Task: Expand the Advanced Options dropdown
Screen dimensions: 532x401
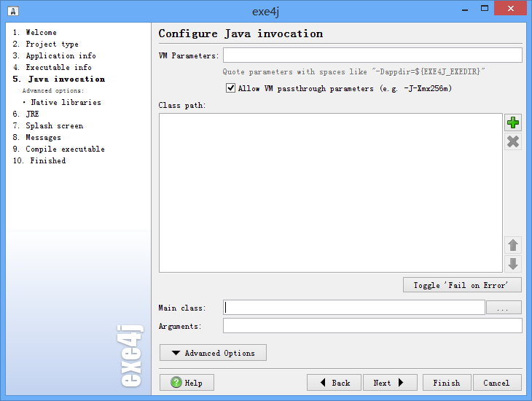Action: [213, 353]
